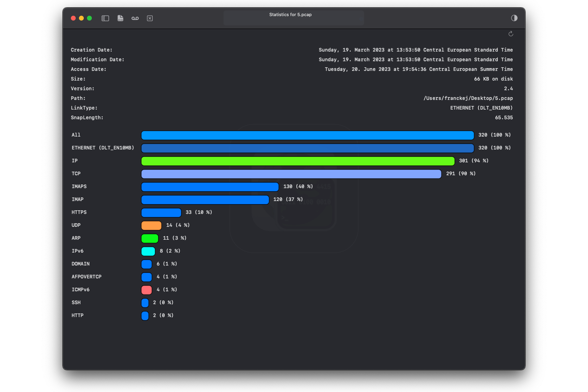Click the '120 (37 %)' IMAP count

point(288,199)
